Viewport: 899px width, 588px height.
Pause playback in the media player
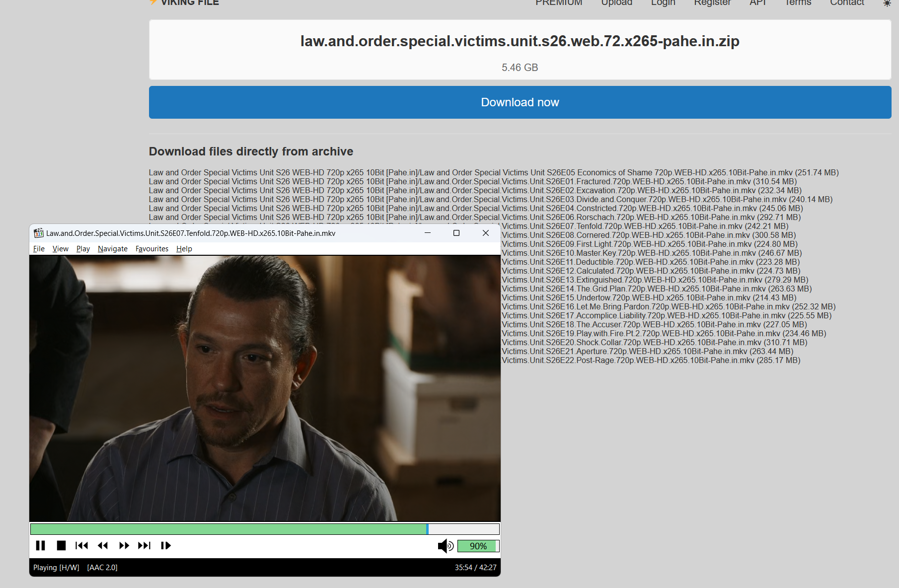pyautogui.click(x=41, y=546)
